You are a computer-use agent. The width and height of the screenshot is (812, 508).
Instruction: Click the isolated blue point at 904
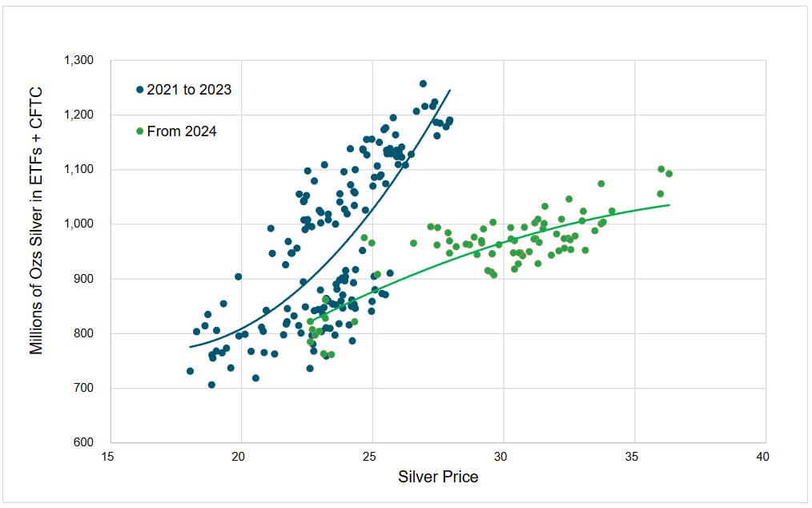[x=238, y=276]
